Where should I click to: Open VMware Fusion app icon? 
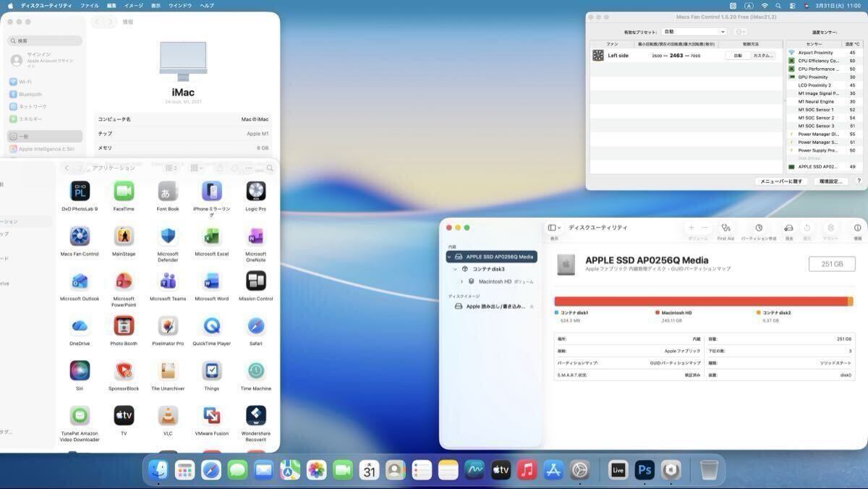211,416
